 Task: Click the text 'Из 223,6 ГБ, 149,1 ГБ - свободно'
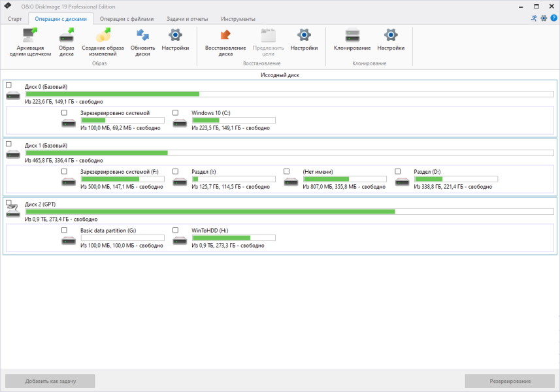64,102
